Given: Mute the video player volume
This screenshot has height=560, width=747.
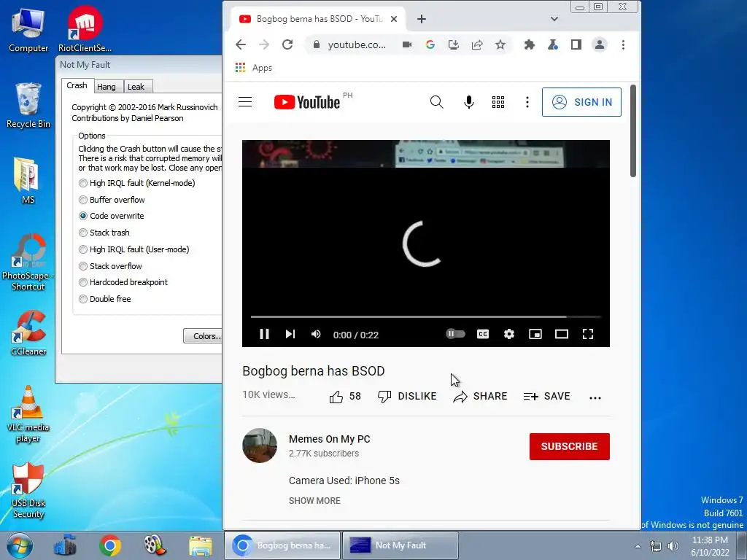Looking at the screenshot, I should coord(315,334).
